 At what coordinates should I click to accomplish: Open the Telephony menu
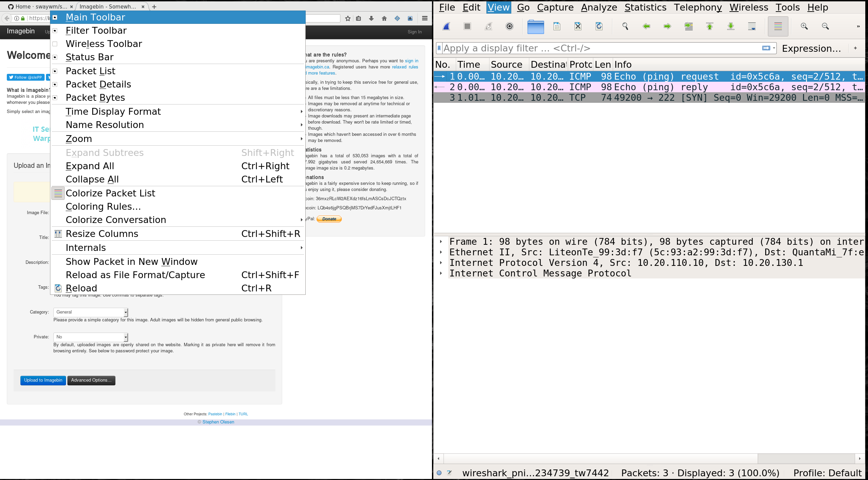(698, 7)
